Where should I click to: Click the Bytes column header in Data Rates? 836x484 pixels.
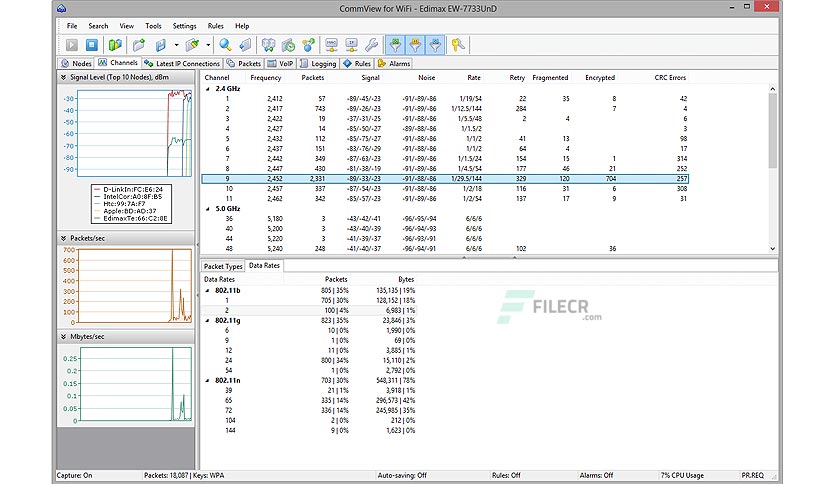(406, 279)
